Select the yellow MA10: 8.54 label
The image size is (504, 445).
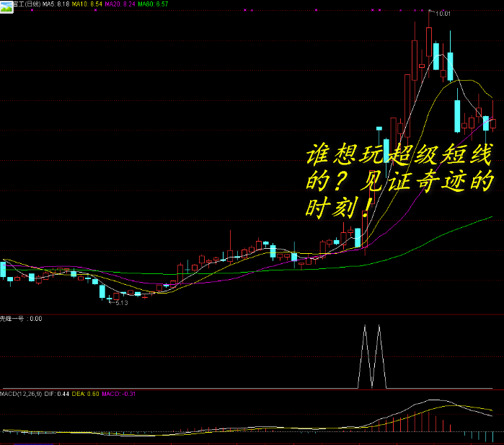coord(87,4)
